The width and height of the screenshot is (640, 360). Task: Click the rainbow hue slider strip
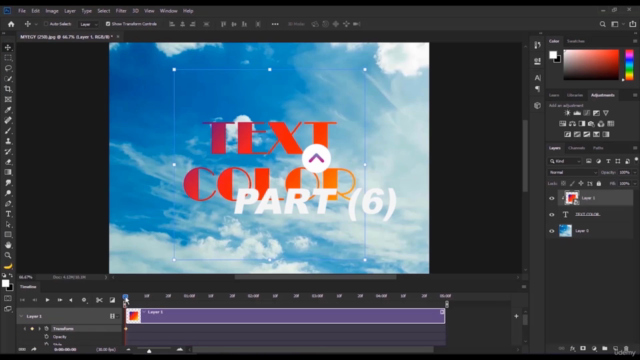pos(629,64)
